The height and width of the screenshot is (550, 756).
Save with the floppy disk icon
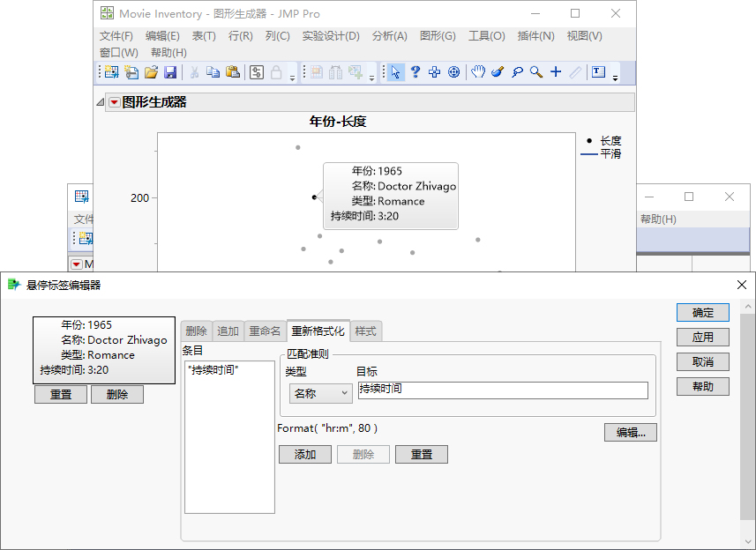170,72
